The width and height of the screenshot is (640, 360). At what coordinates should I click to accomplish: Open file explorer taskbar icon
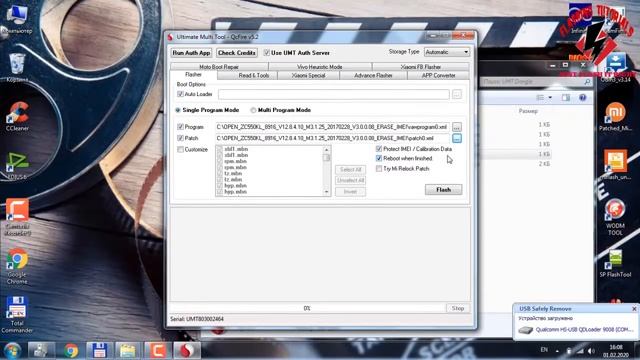[x=128, y=351]
